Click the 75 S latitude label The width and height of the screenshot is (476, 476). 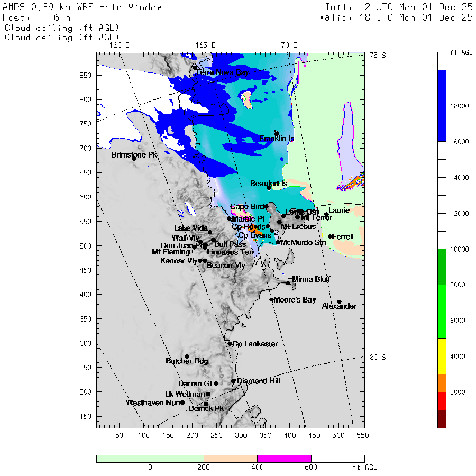click(378, 55)
